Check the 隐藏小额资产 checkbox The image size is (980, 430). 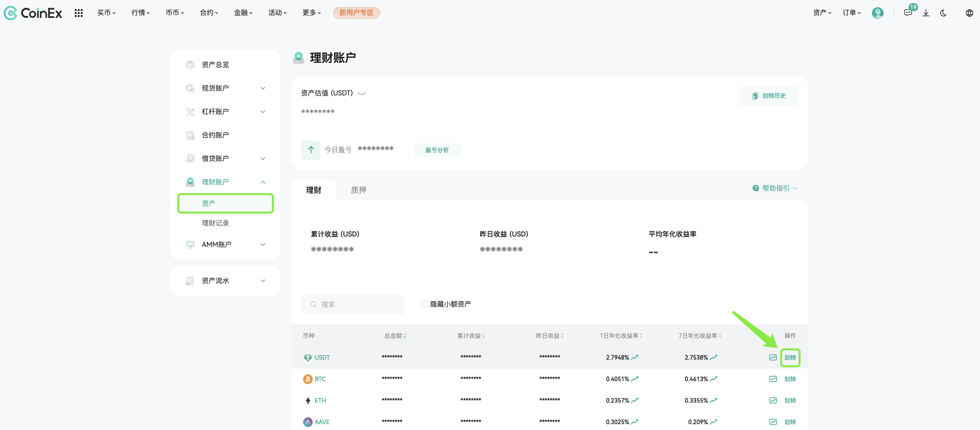(425, 304)
